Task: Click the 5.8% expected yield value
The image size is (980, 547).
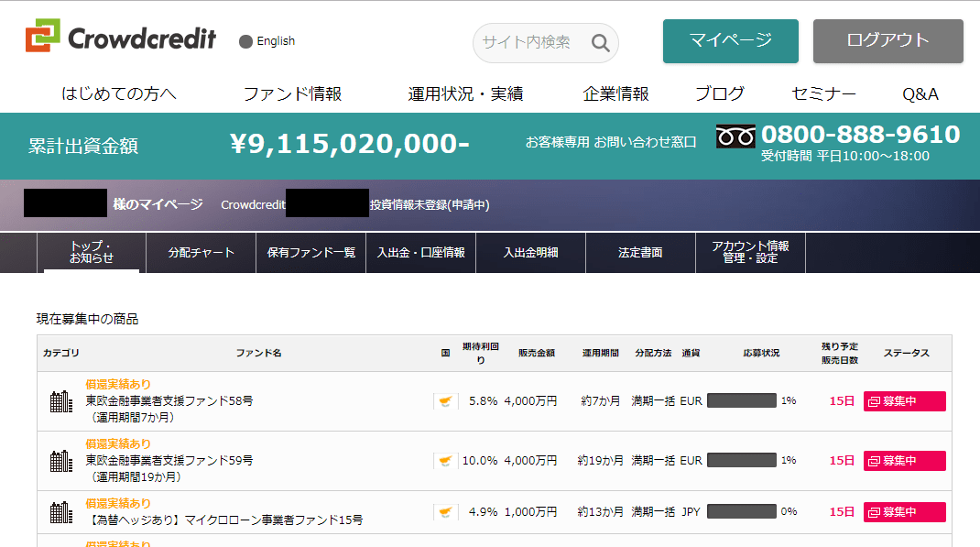Action: tap(483, 400)
